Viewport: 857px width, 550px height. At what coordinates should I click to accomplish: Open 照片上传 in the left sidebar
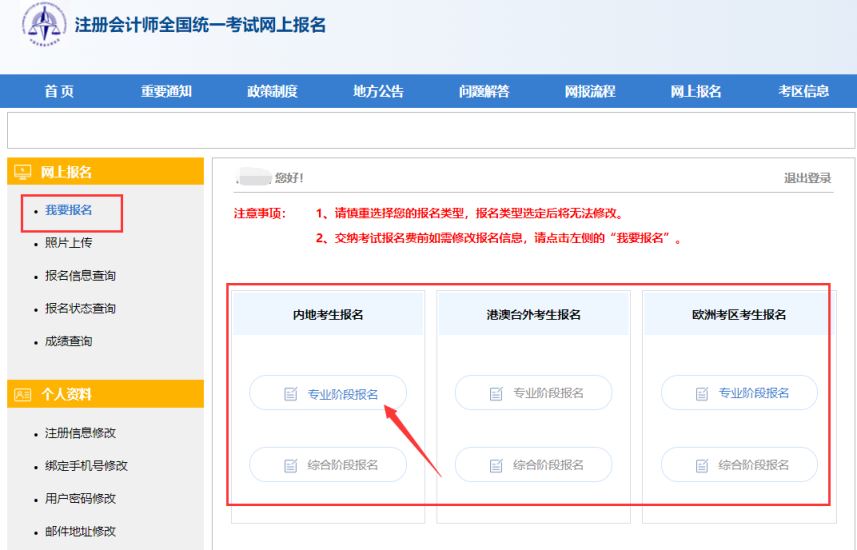69,243
